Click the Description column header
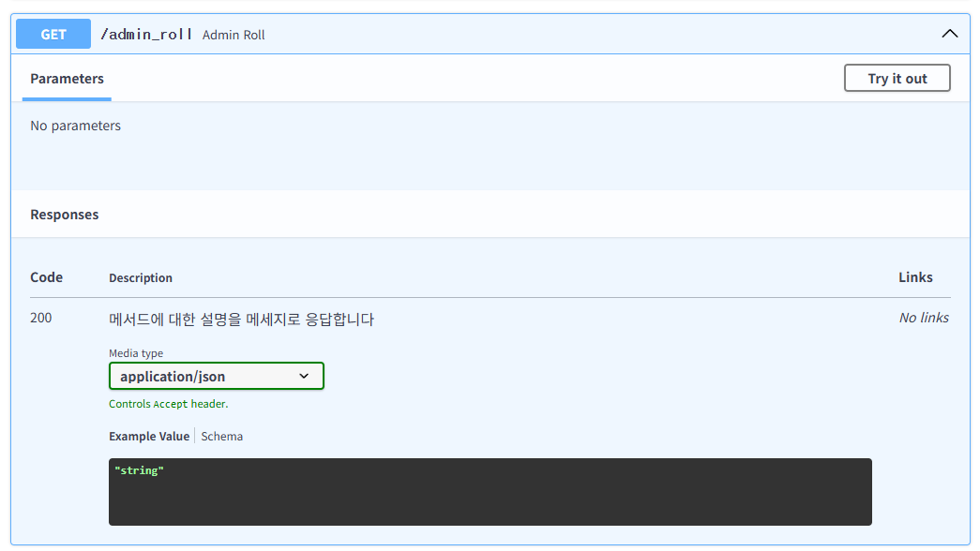This screenshot has height=551, width=980. click(141, 278)
